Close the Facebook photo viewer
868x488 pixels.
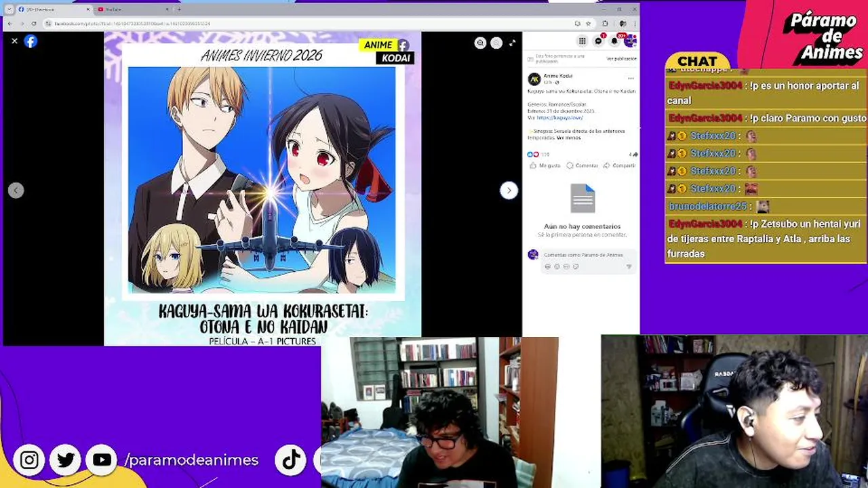(x=14, y=41)
